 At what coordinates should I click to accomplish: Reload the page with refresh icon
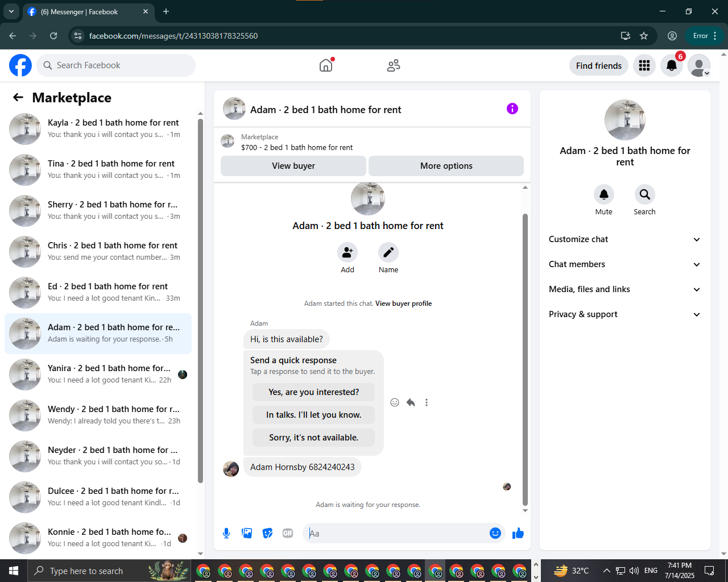point(53,36)
